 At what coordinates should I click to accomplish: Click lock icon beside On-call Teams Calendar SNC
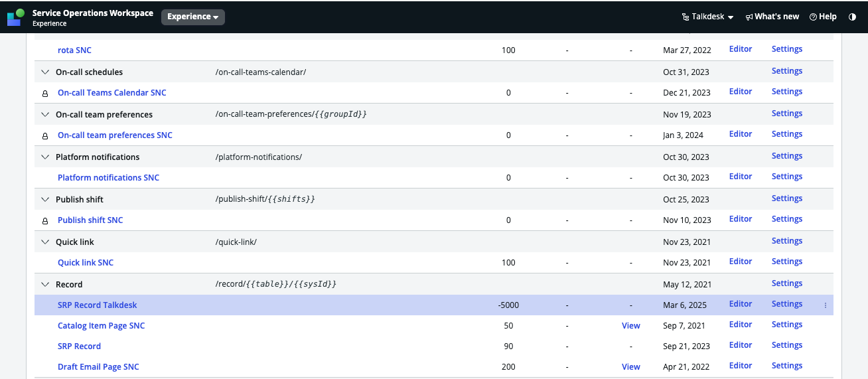tap(45, 94)
